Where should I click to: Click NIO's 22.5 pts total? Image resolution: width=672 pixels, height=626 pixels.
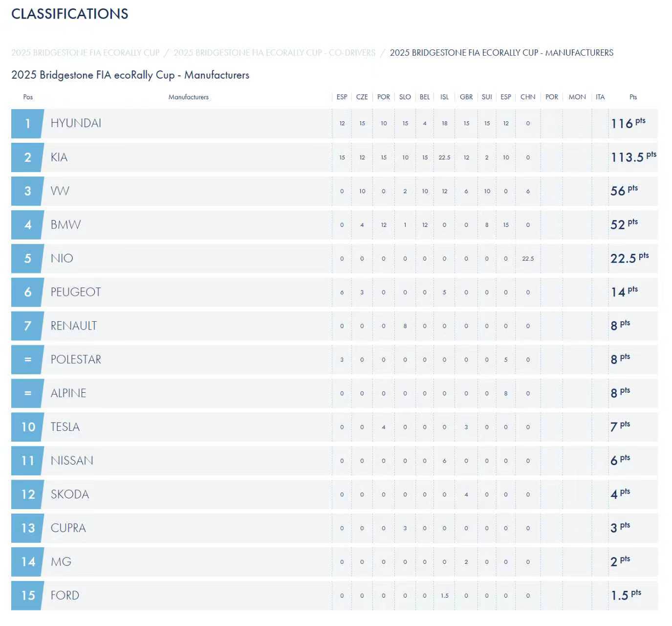click(629, 258)
